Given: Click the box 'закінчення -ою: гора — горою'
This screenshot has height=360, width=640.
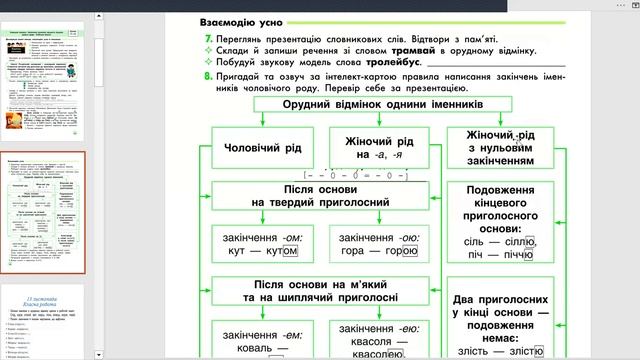Looking at the screenshot, I should click(379, 244).
